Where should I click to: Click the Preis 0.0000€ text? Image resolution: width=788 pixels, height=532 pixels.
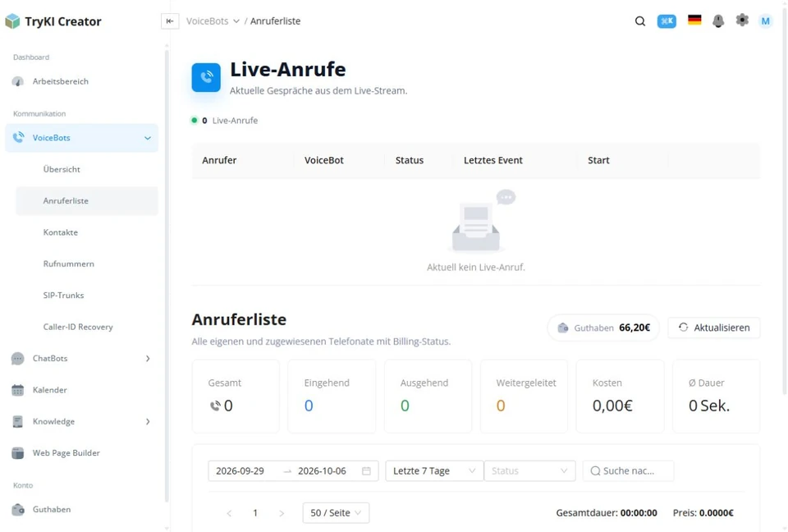pyautogui.click(x=703, y=513)
